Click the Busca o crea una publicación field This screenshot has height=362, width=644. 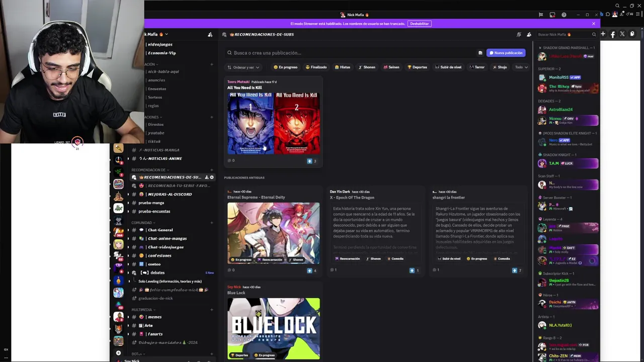(x=350, y=53)
